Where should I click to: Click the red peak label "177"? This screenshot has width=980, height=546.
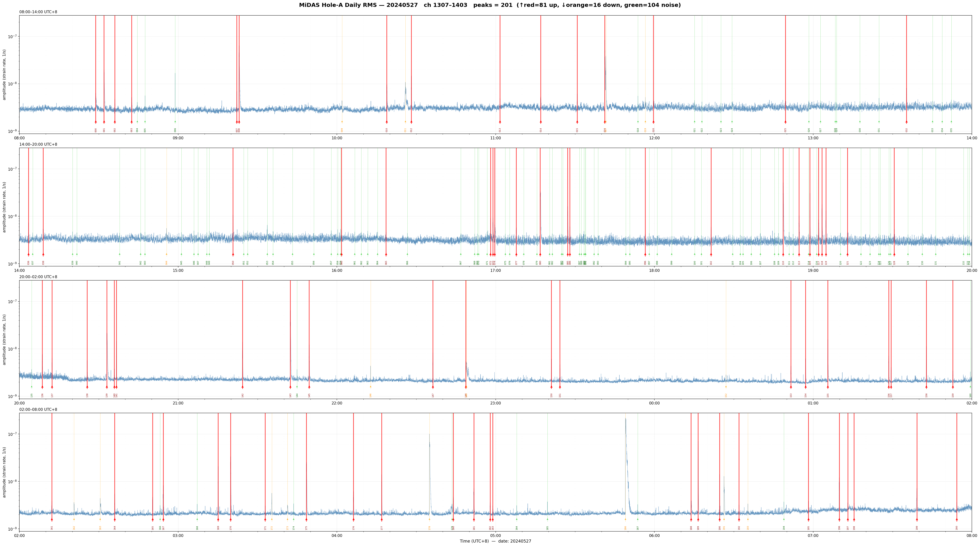tap(382, 528)
